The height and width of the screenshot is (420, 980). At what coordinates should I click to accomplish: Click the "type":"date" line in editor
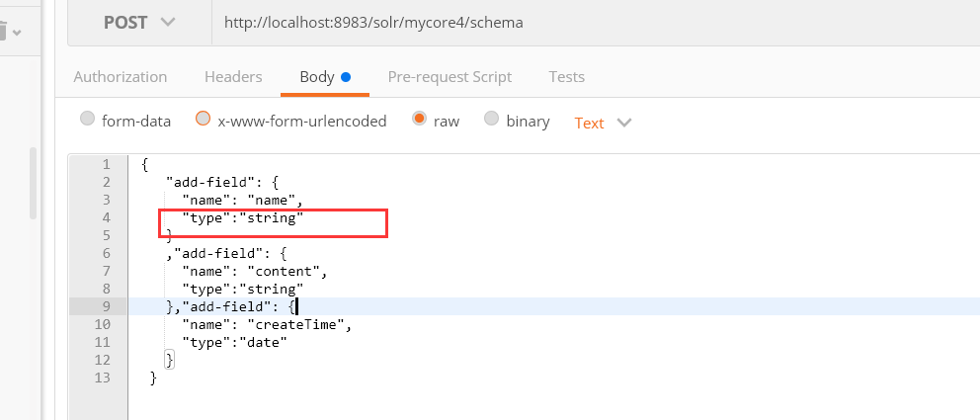pos(234,342)
